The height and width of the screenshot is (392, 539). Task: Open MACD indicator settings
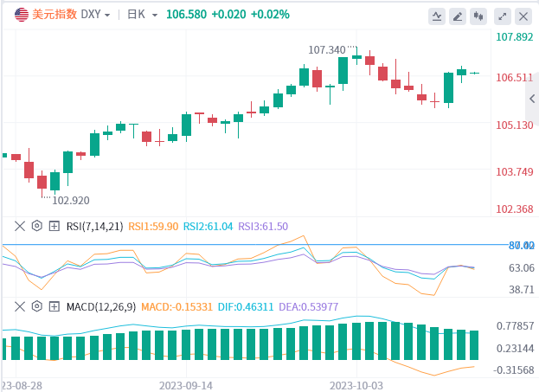36,306
